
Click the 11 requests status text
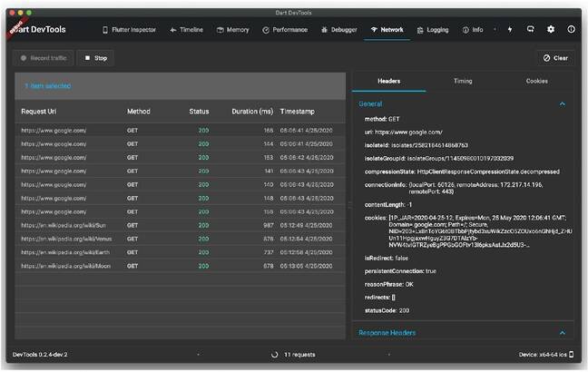tap(299, 355)
